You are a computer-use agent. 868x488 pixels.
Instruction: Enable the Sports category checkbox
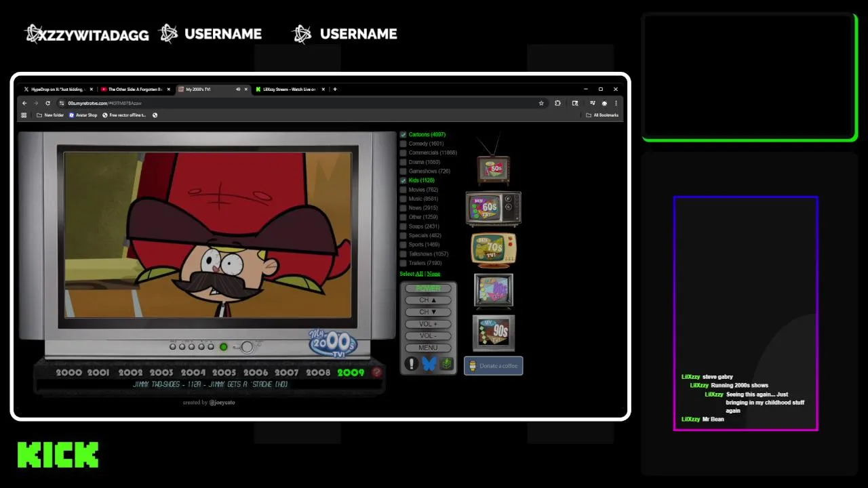(403, 245)
